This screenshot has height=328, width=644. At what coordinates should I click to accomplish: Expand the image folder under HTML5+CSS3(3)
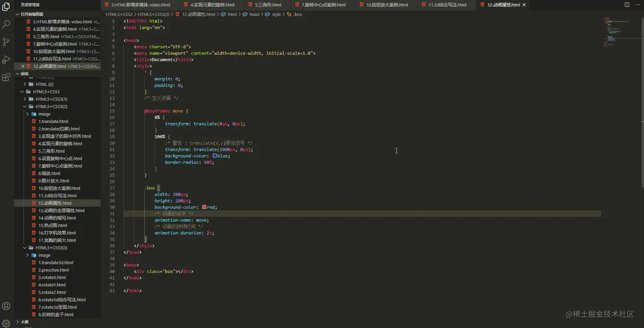tap(27, 255)
